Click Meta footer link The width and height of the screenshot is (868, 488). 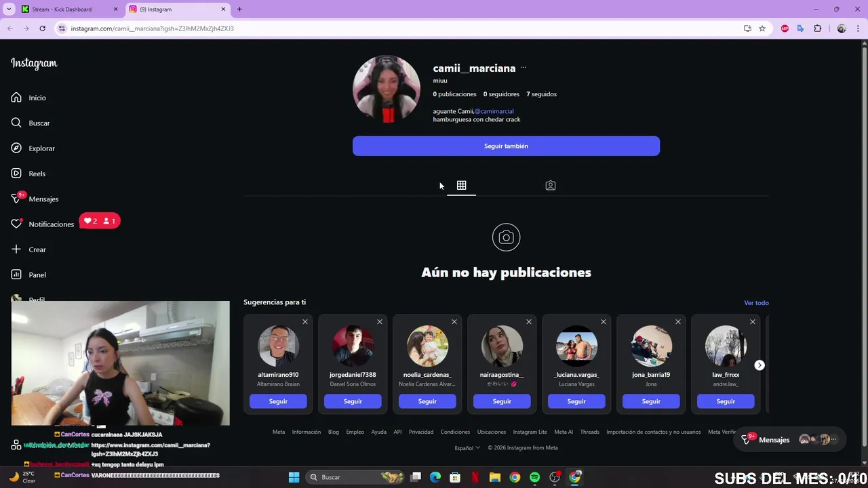click(279, 432)
